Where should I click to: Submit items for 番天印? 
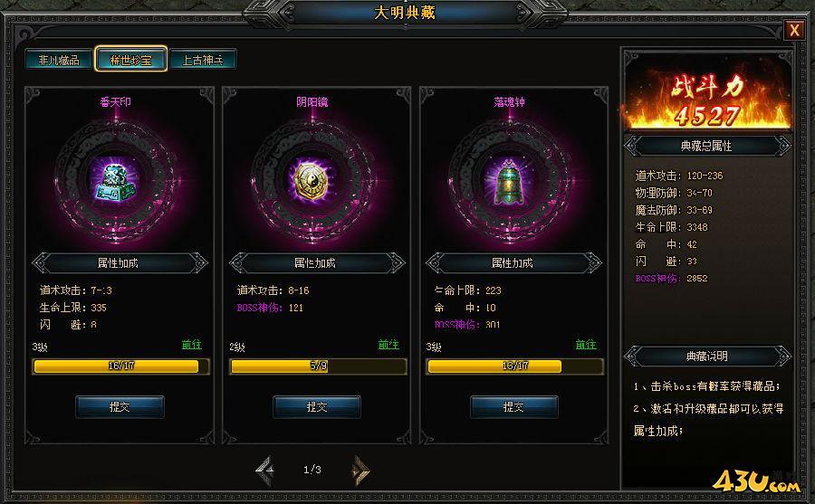pos(120,407)
